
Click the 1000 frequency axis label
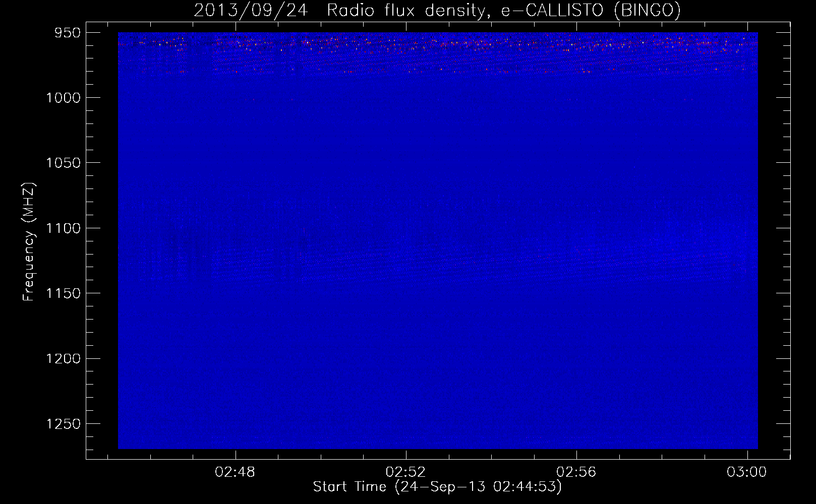(x=64, y=98)
